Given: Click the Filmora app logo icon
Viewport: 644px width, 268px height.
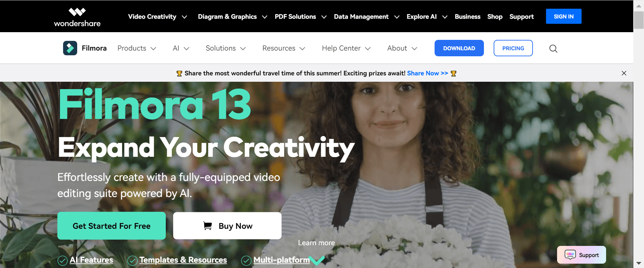Looking at the screenshot, I should [70, 48].
